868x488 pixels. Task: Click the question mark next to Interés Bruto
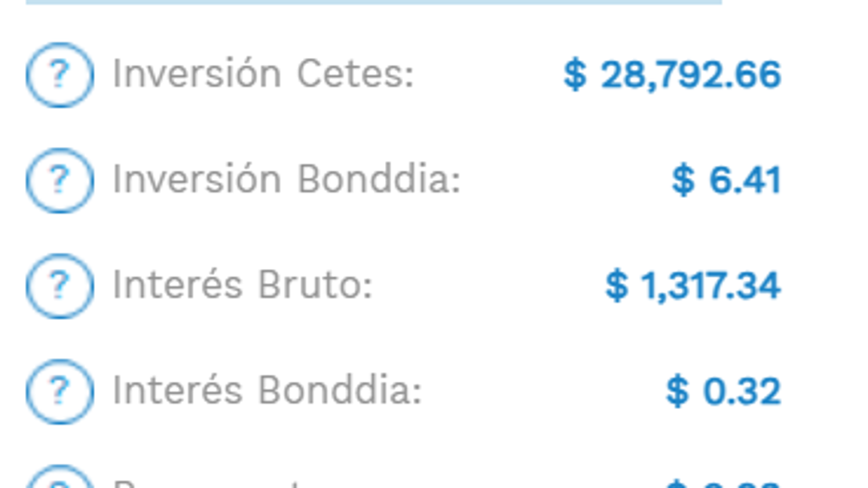pyautogui.click(x=61, y=285)
